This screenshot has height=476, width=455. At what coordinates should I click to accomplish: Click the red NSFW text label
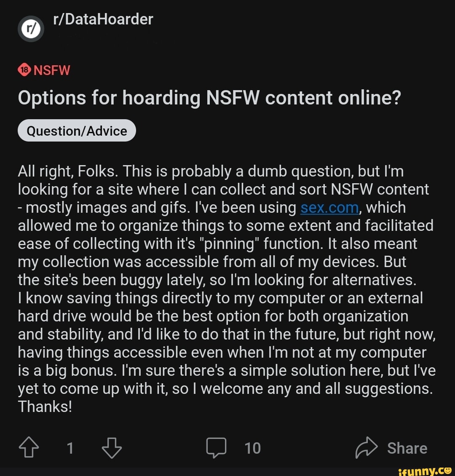(x=52, y=70)
